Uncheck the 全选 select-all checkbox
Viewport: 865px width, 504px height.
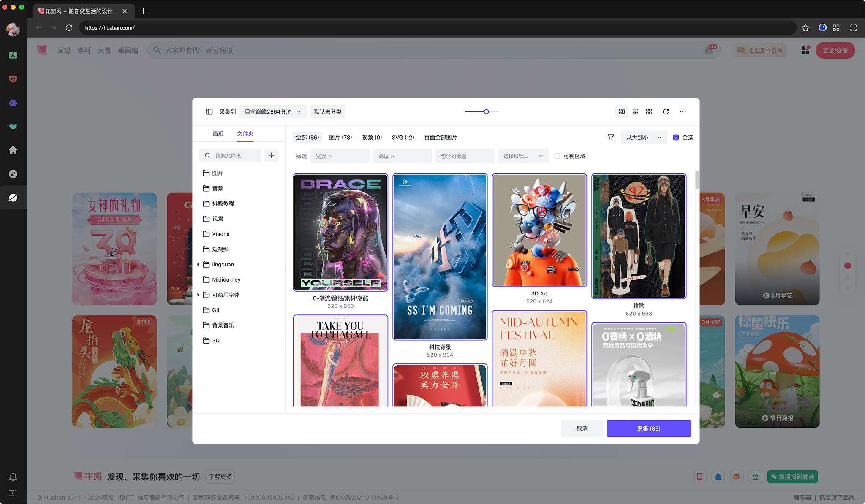pos(676,138)
